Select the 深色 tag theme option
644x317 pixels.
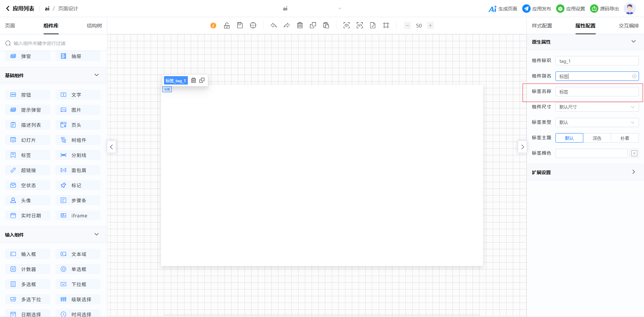[597, 138]
